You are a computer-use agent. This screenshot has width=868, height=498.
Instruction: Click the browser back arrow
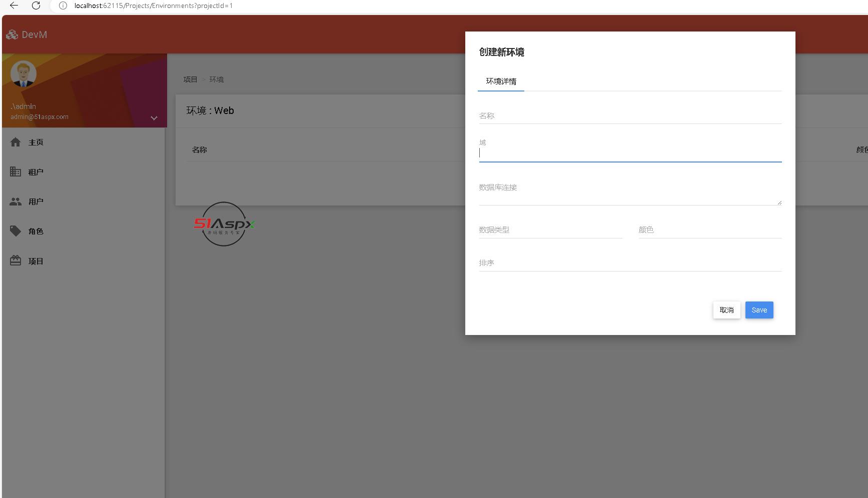point(14,5)
